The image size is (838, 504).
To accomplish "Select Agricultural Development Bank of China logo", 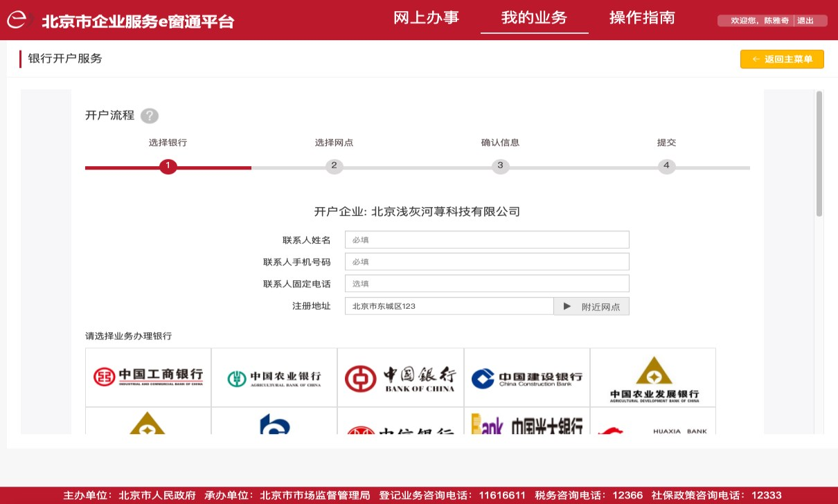I will tap(652, 377).
